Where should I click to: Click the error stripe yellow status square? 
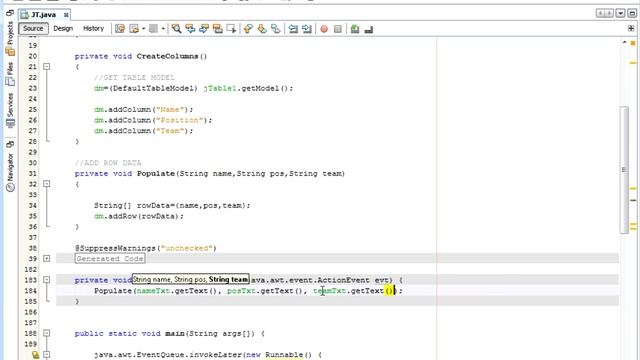[633, 43]
